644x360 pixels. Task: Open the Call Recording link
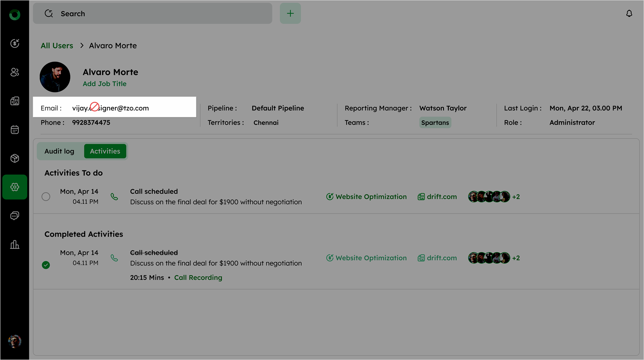(x=198, y=278)
